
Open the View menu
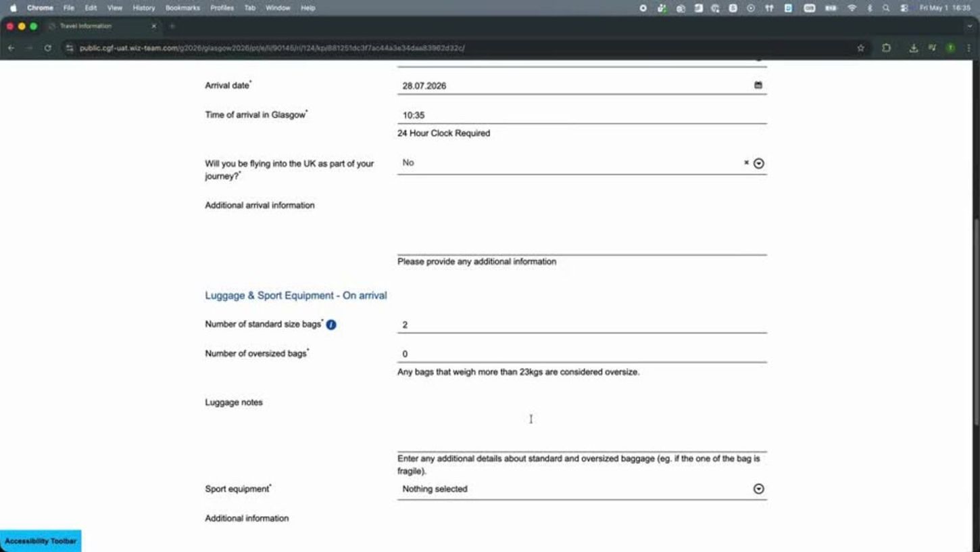[115, 8]
